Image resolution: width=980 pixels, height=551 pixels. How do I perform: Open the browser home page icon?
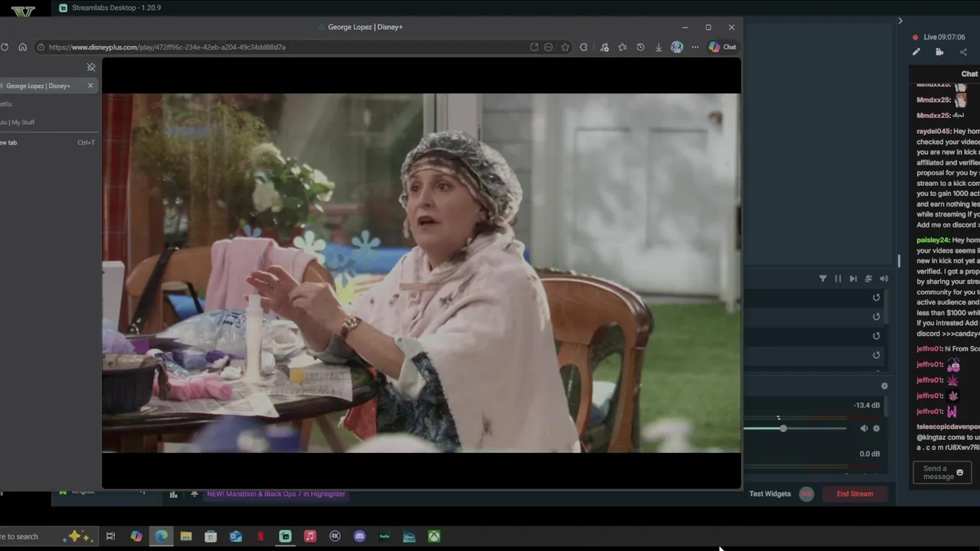(x=22, y=47)
